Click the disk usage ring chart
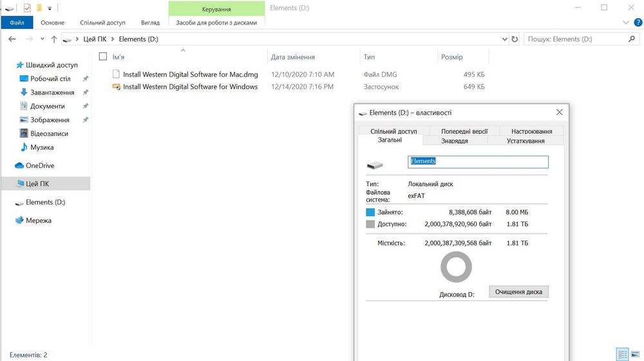 pos(457,267)
